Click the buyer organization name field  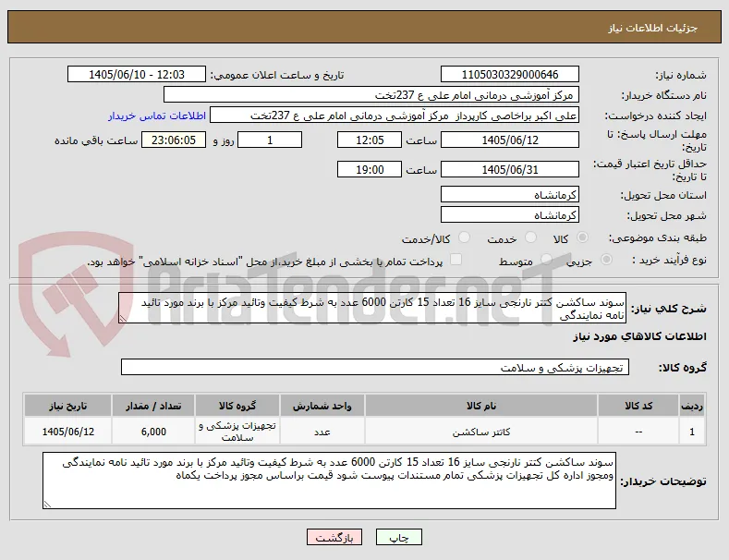point(371,95)
